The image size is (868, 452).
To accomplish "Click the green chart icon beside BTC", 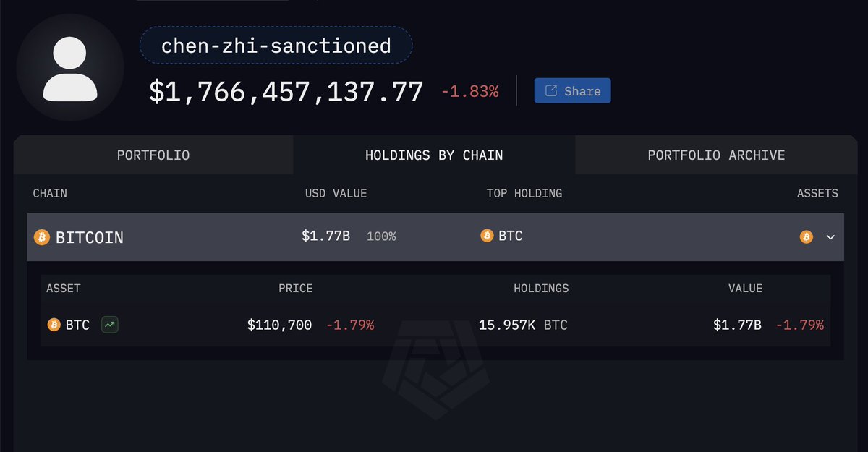I will pyautogui.click(x=110, y=325).
